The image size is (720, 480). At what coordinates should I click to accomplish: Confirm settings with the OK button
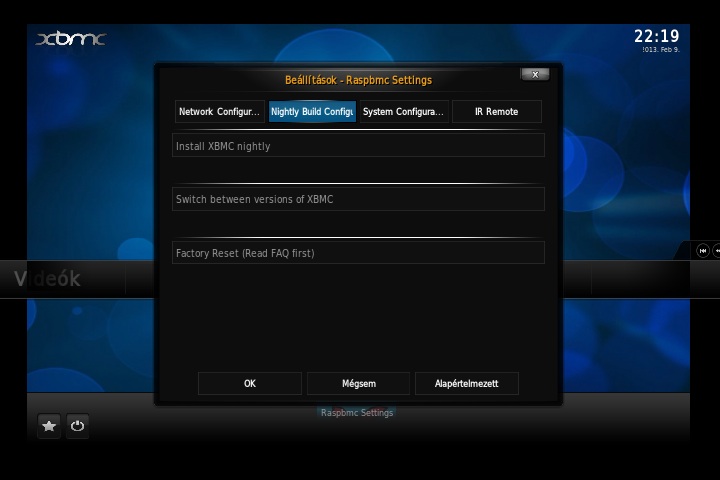pyautogui.click(x=250, y=383)
